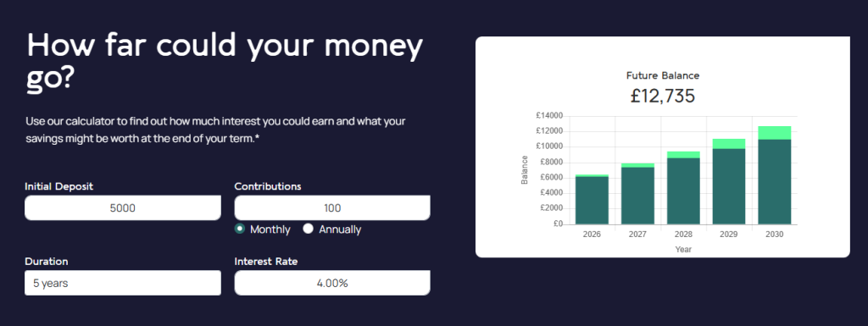Image resolution: width=868 pixels, height=326 pixels.
Task: Click the Balance axis title
Action: click(x=525, y=169)
